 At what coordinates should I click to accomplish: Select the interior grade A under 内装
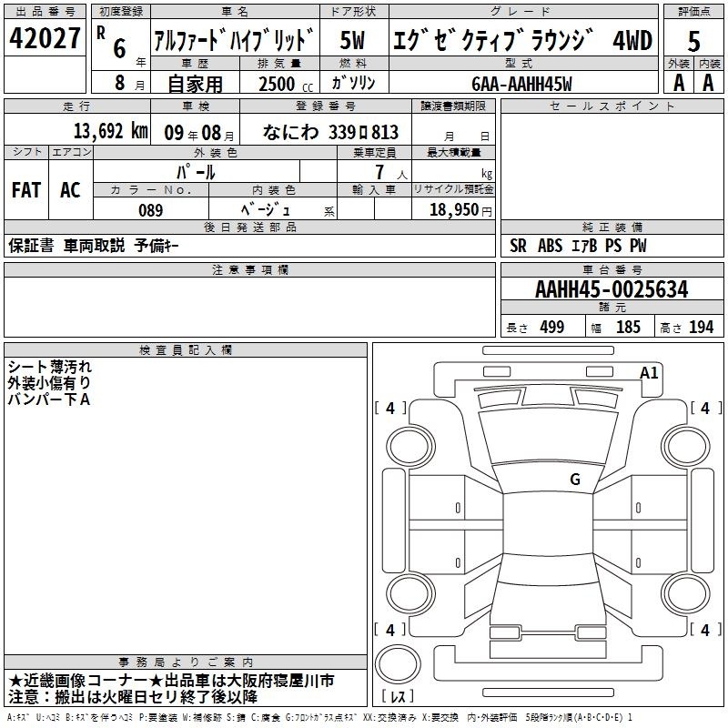[708, 82]
